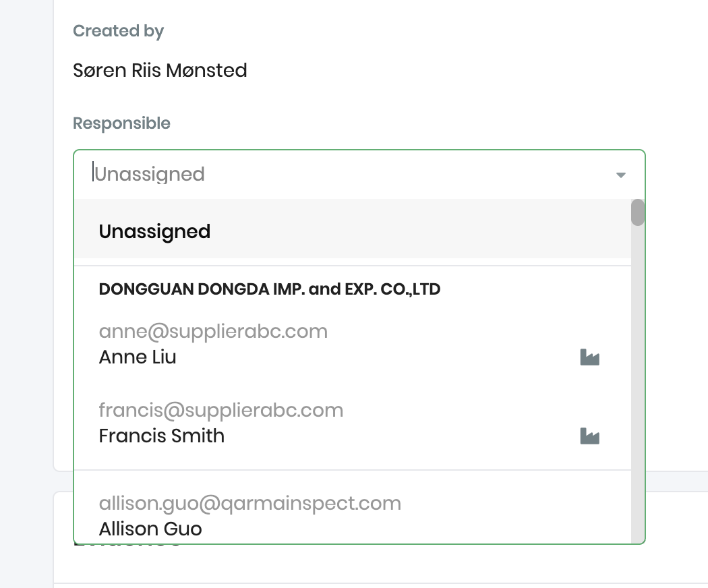The width and height of the screenshot is (708, 588).
Task: Click the lower scrollbar track of the list
Action: tap(638, 405)
